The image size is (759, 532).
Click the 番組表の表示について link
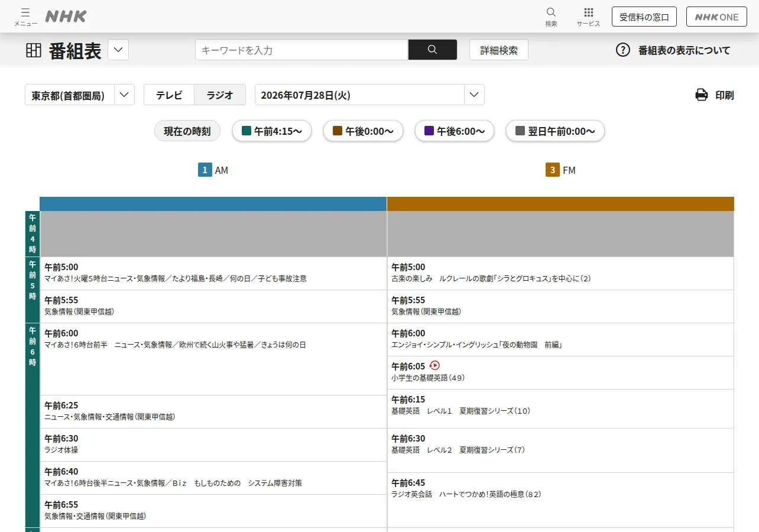[x=684, y=50]
